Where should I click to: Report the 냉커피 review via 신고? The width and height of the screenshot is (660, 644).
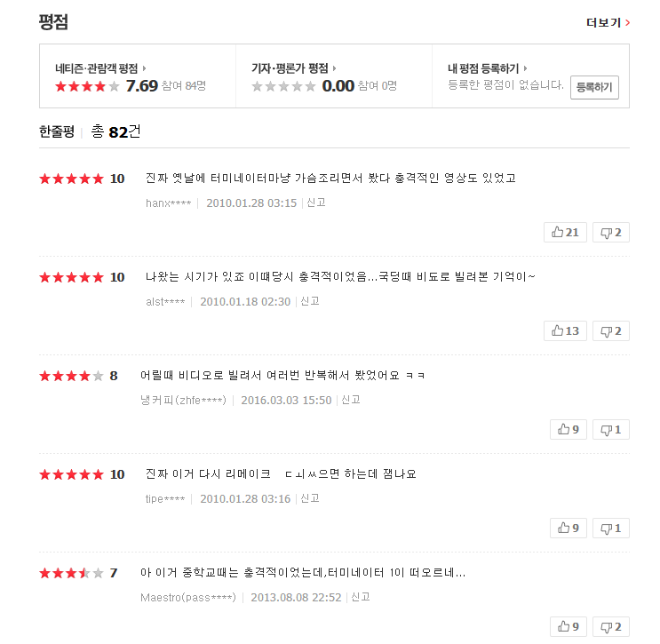point(351,400)
